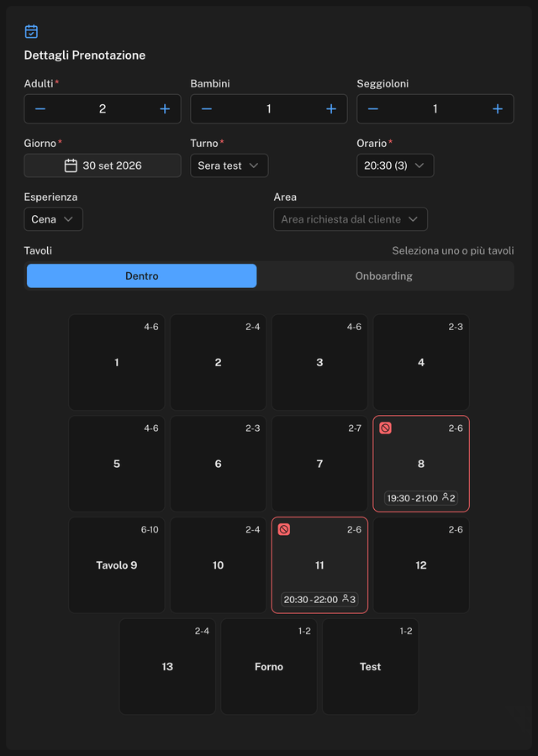Click the person icon on table 8 badge
The height and width of the screenshot is (756, 538).
pos(446,497)
